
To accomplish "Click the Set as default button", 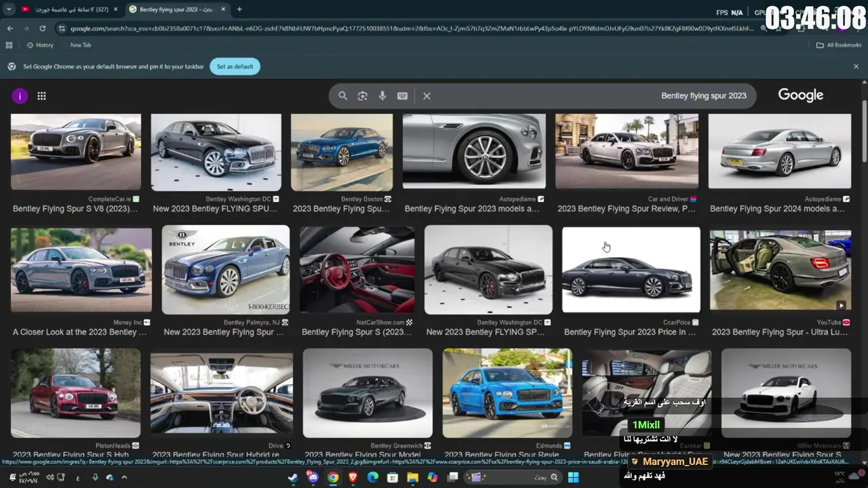I will [235, 66].
